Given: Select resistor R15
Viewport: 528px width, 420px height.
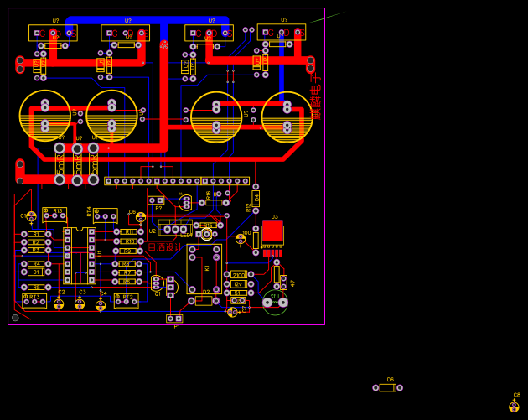Looking at the screenshot, I should (x=208, y=225).
